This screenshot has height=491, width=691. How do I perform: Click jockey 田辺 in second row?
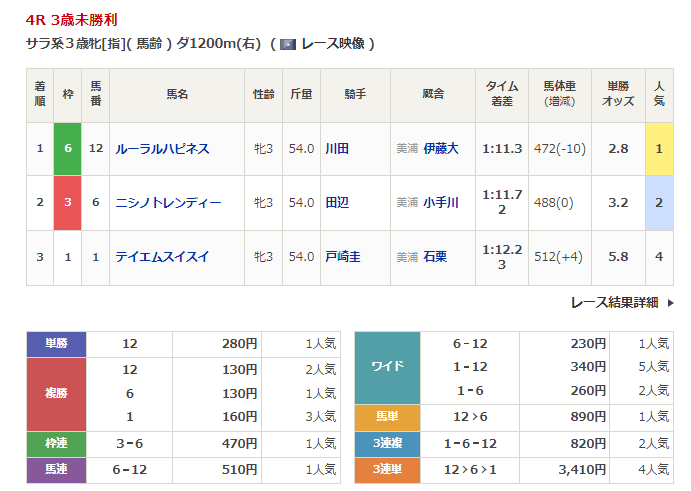(x=337, y=203)
